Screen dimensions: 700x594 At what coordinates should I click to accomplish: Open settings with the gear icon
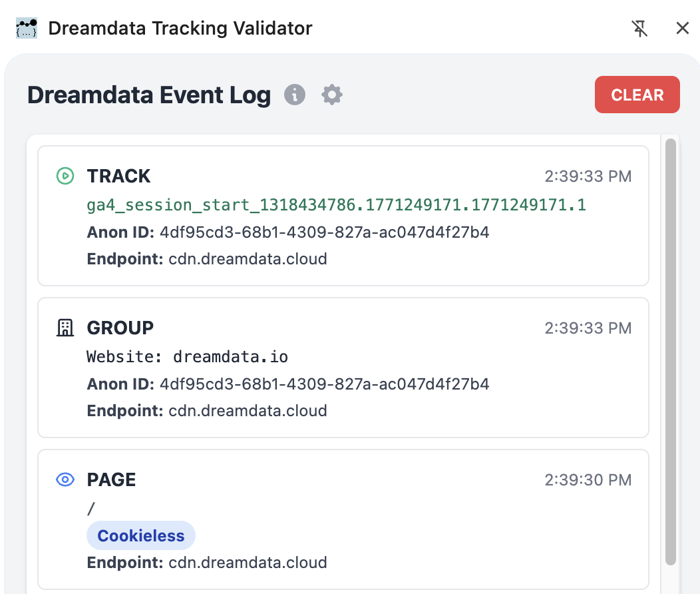click(332, 95)
